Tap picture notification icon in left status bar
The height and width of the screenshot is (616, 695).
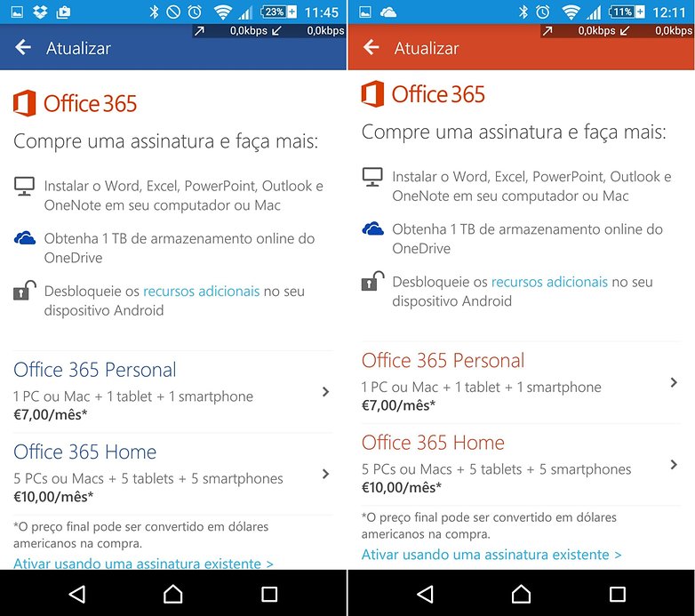pos(17,12)
